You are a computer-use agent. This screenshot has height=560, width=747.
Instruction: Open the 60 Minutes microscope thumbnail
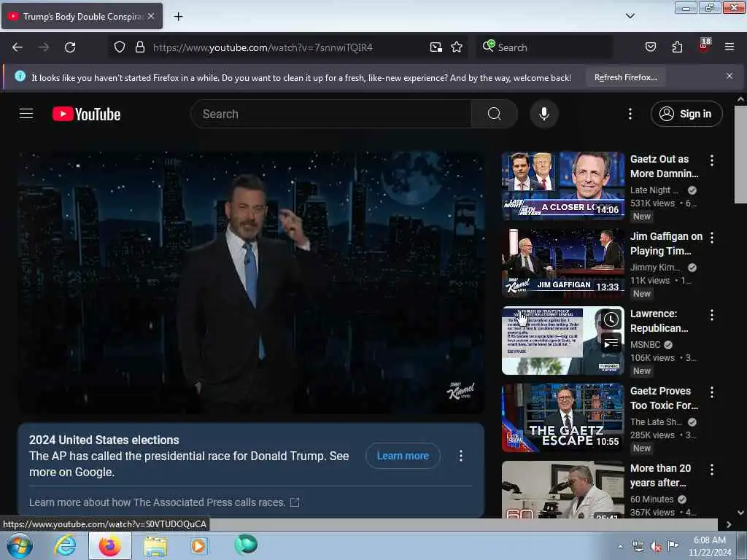click(562, 489)
